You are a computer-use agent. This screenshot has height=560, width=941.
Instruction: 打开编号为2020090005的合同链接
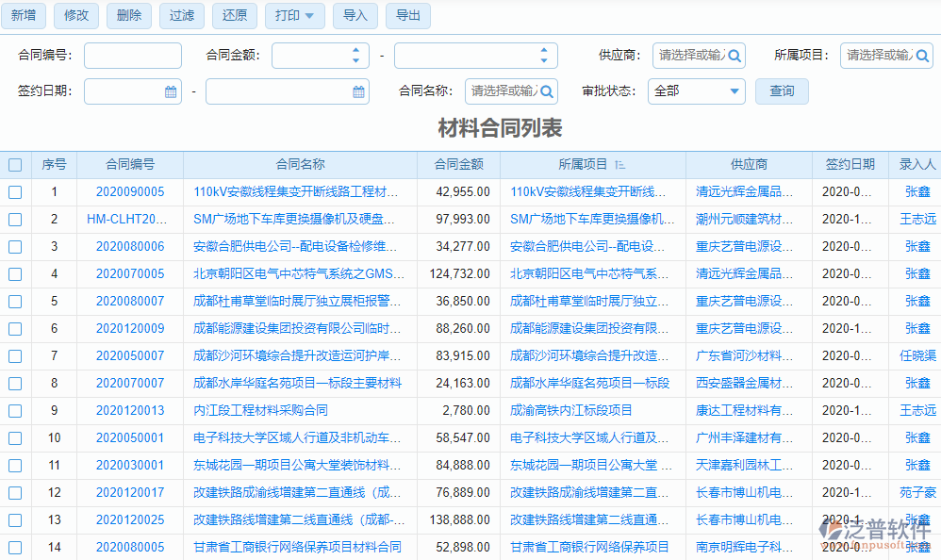[x=132, y=191]
